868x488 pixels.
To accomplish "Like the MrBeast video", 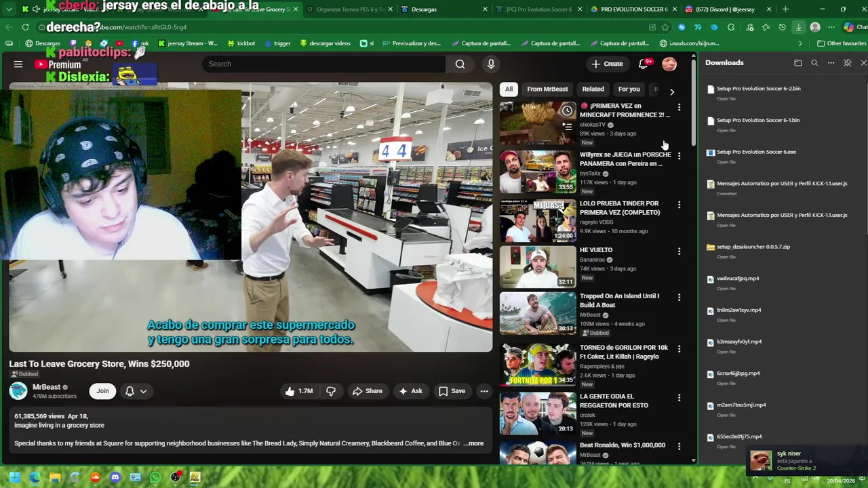I will [298, 391].
